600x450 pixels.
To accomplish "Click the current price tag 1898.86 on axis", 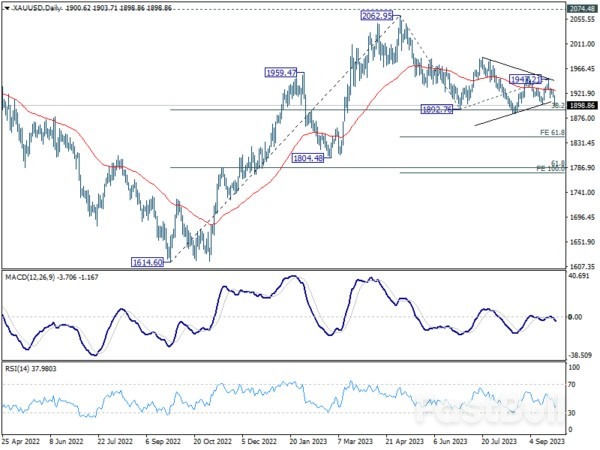I will (x=582, y=105).
